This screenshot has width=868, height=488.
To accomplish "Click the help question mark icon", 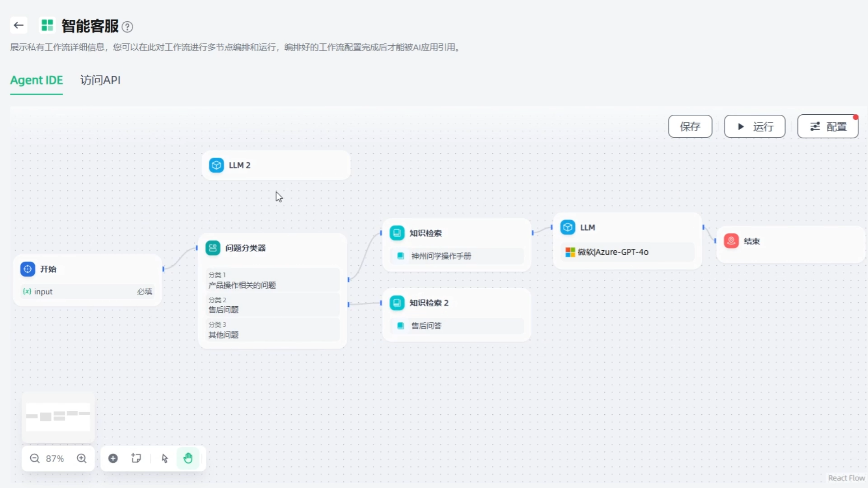I will coord(127,27).
